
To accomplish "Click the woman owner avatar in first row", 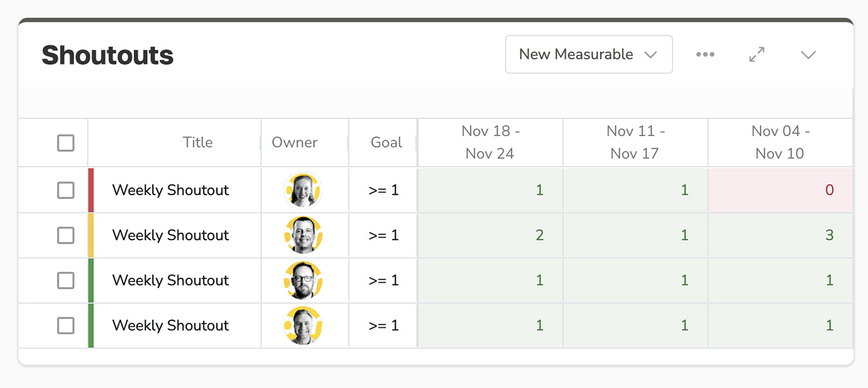I will (303, 190).
